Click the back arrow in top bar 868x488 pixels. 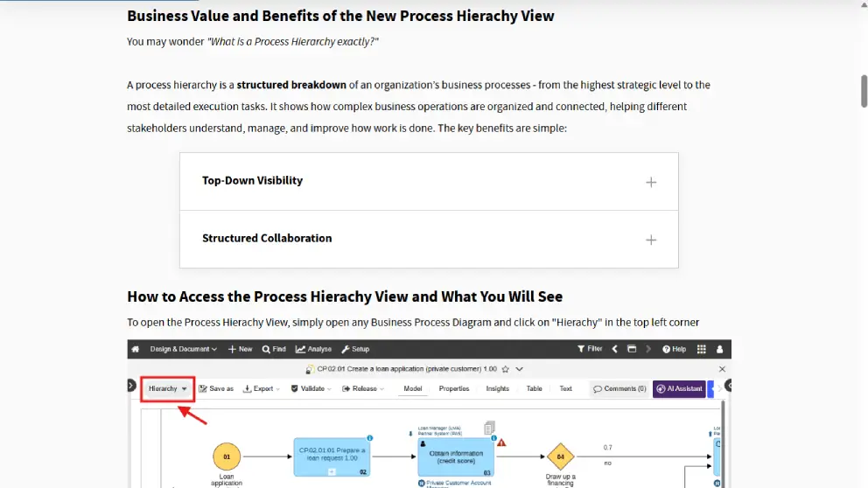[x=614, y=349]
